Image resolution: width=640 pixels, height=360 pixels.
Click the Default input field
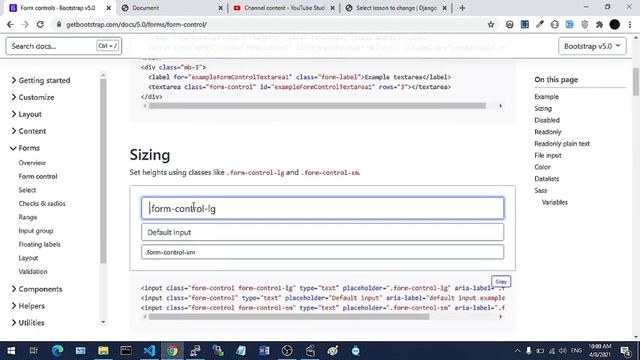[x=322, y=232]
